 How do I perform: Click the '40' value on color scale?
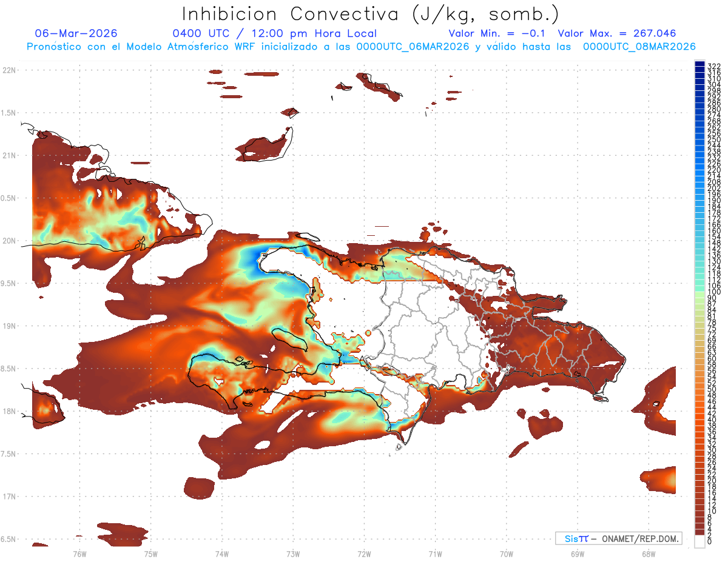[x=712, y=420]
